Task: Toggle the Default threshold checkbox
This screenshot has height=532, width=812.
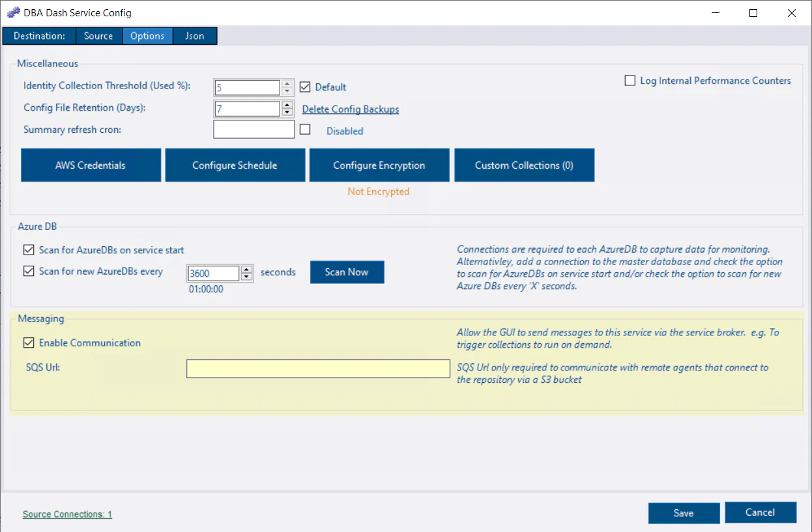Action: 305,87
